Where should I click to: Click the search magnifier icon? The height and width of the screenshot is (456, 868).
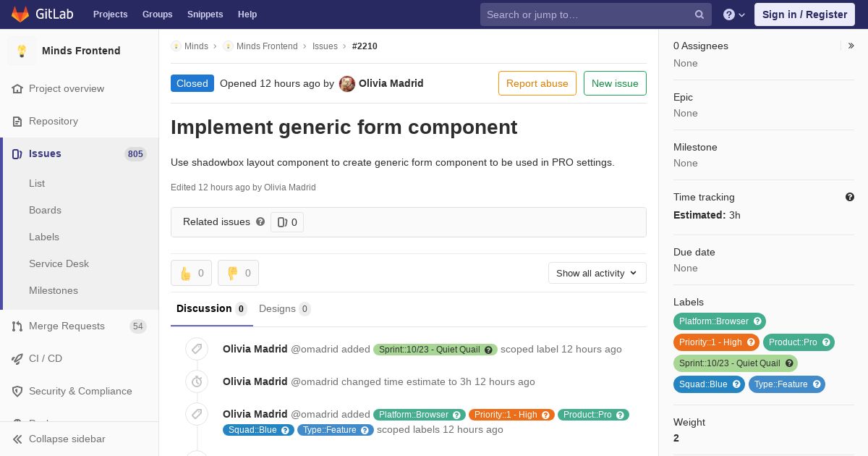point(699,14)
